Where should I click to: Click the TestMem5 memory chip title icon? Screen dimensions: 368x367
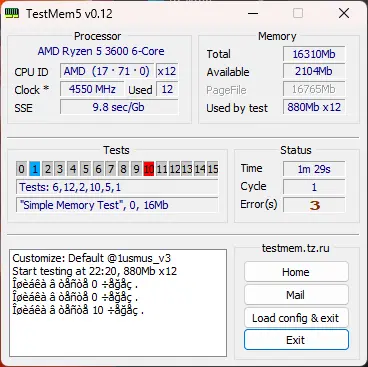(12, 14)
